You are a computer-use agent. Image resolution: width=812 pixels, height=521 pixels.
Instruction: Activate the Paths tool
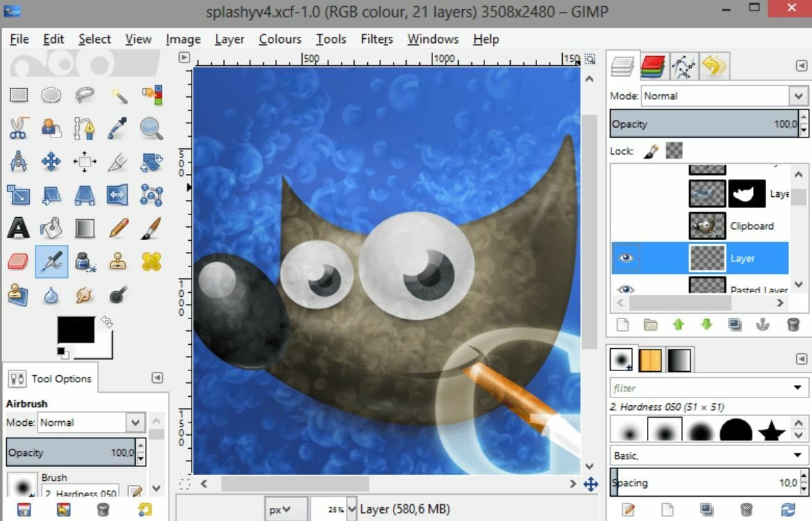click(85, 128)
